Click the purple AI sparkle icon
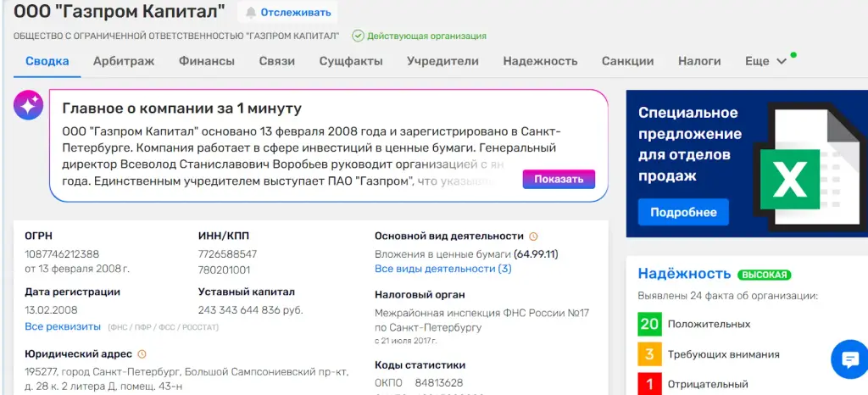The height and width of the screenshot is (395, 868). (28, 104)
